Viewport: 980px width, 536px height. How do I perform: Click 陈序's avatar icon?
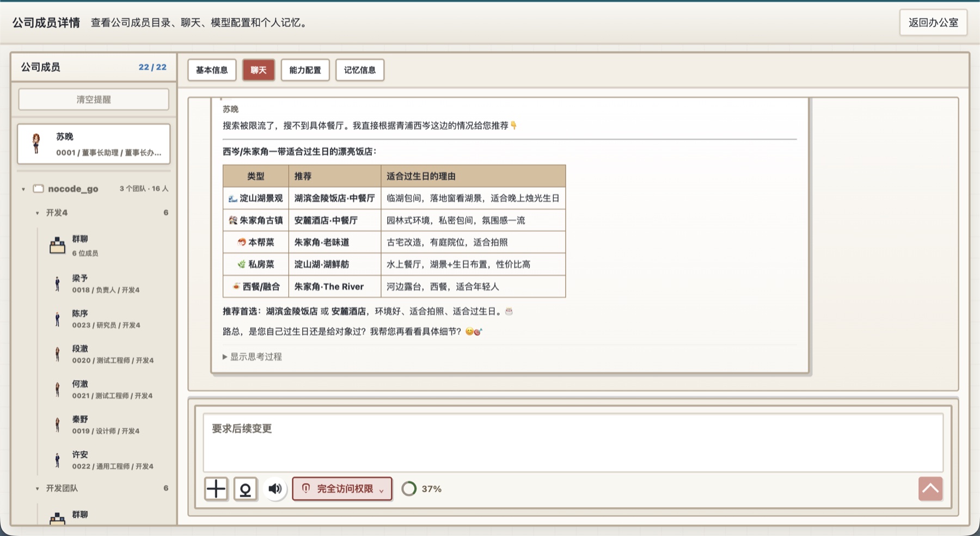tap(57, 319)
